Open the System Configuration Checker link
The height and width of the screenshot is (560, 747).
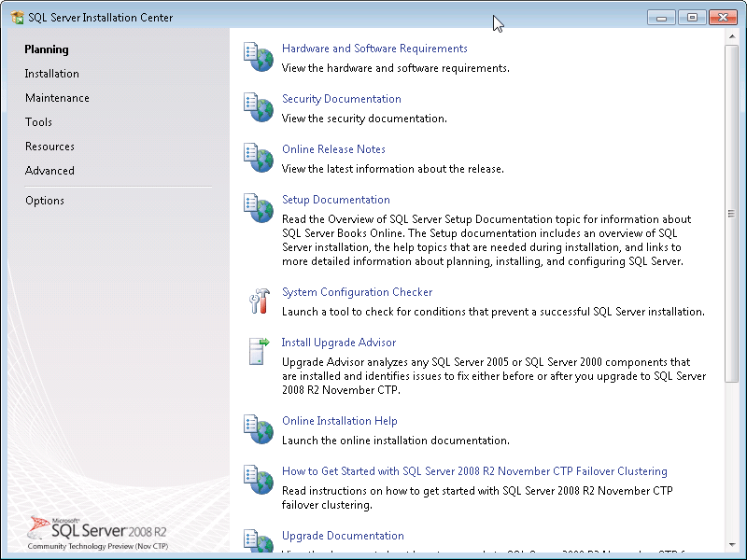[x=358, y=292]
